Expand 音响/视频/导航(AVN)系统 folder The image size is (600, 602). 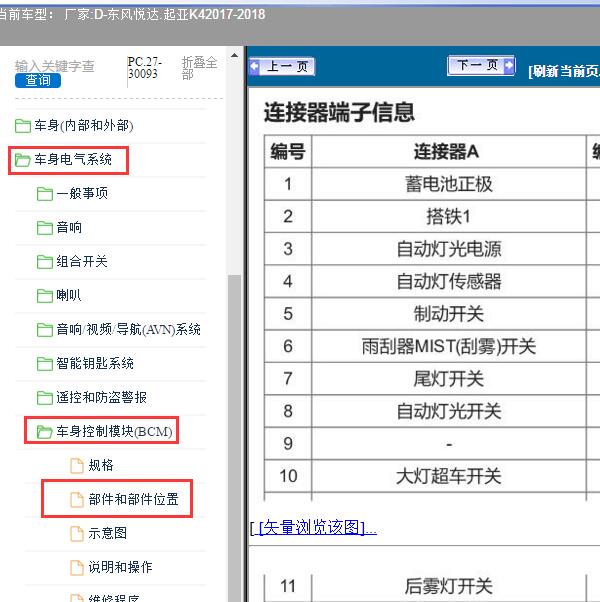click(x=128, y=330)
